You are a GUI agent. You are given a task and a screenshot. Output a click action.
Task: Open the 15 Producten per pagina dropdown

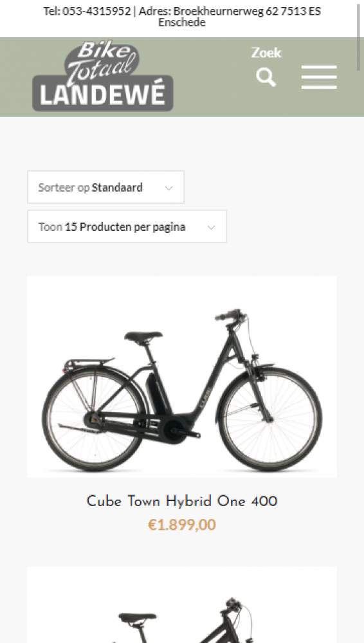(127, 226)
